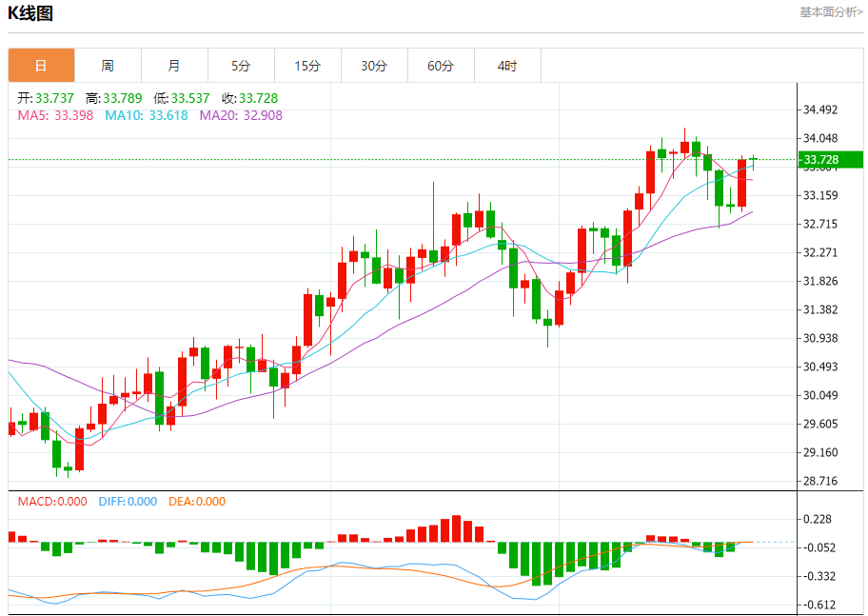Switch to the 月 monthly tab
Viewport: 868px width, 616px height.
(174, 66)
